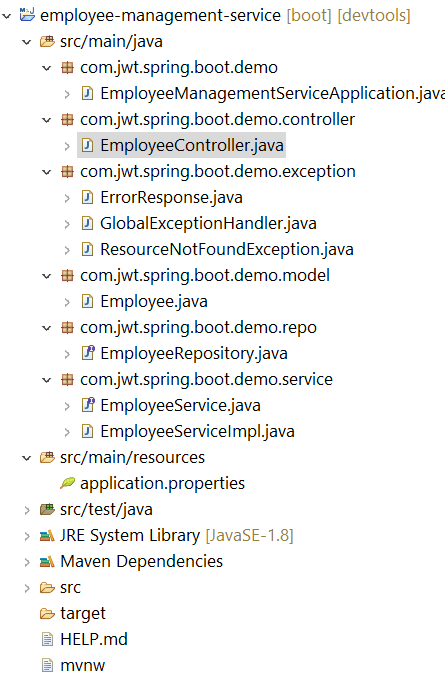
Task: Click the src/main/resources folder icon
Action: 47,457
